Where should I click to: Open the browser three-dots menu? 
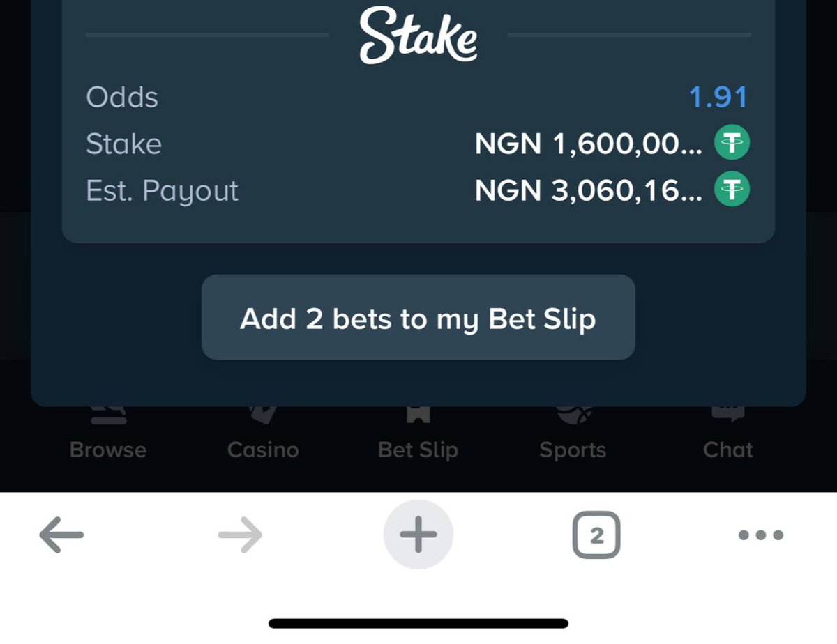[760, 535]
